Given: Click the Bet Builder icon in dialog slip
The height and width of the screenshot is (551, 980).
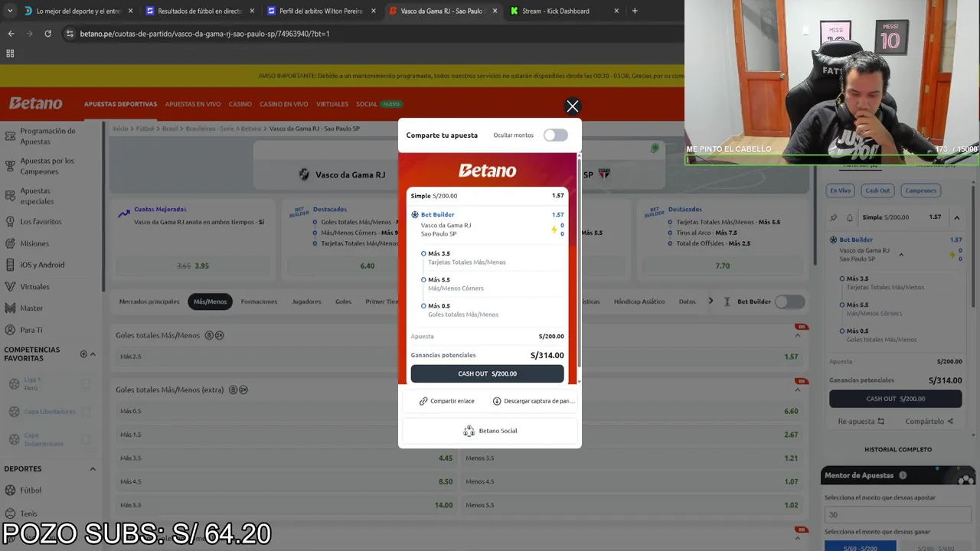Looking at the screenshot, I should [415, 215].
